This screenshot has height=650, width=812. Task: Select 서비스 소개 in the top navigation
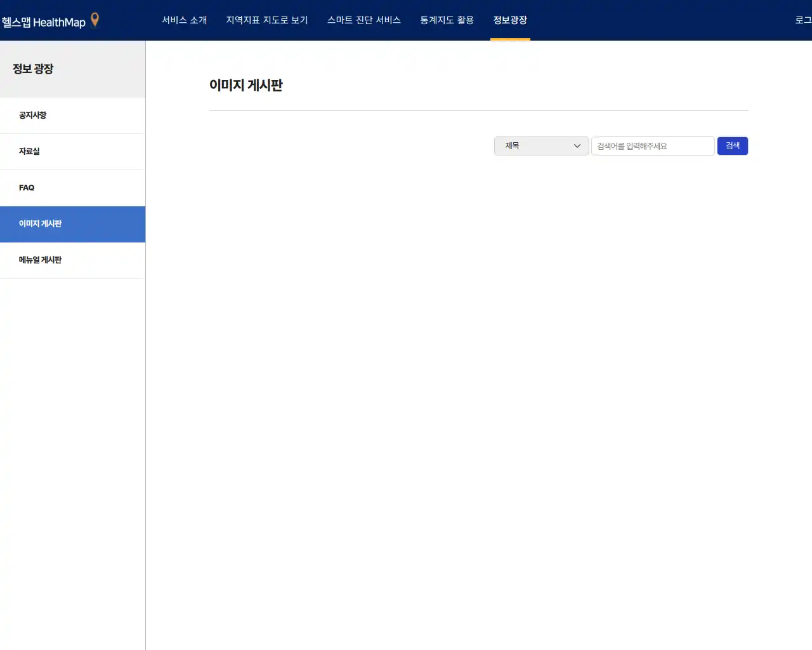tap(185, 20)
